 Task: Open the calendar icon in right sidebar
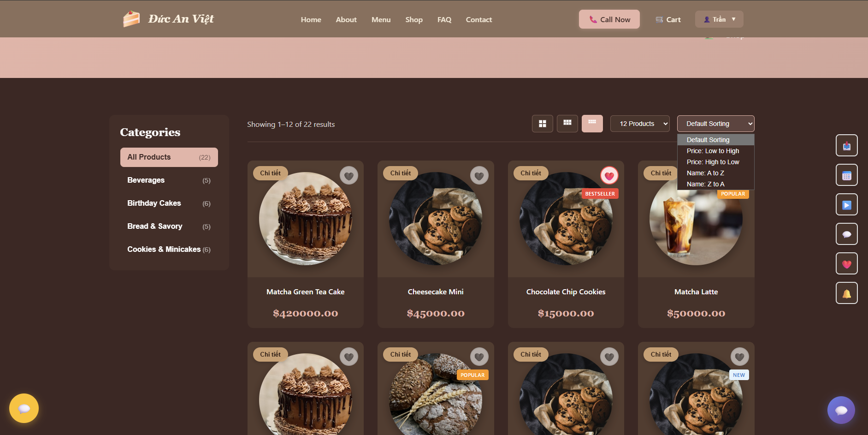847,175
